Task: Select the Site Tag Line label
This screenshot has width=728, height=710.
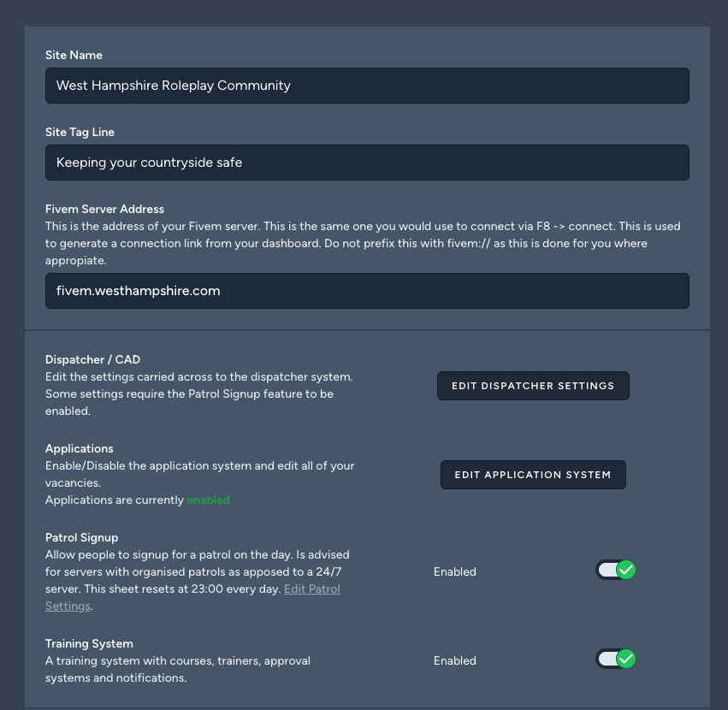Action: 80,132
